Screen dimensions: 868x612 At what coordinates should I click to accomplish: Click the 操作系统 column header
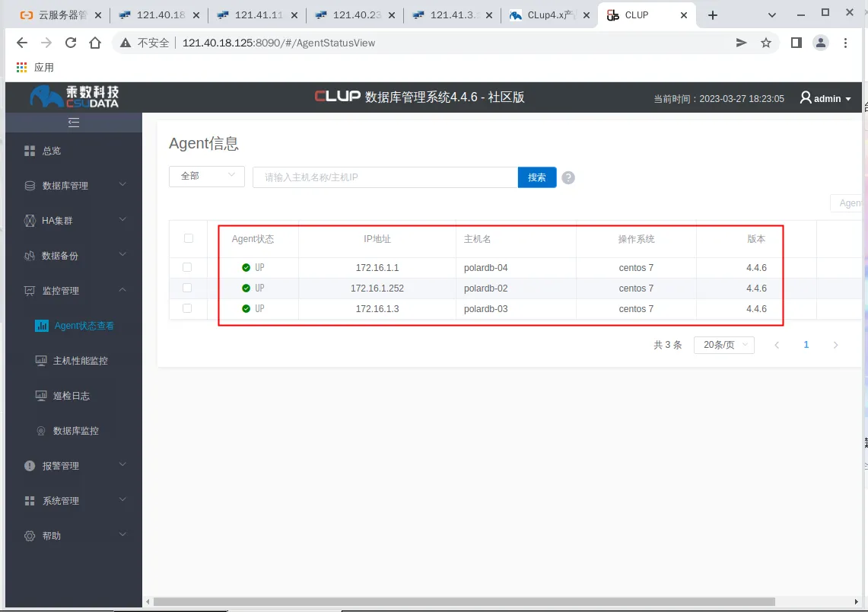pyautogui.click(x=636, y=239)
